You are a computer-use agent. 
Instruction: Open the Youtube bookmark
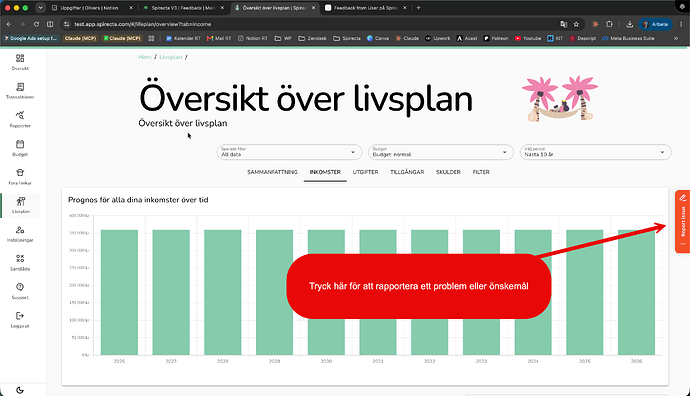[528, 38]
